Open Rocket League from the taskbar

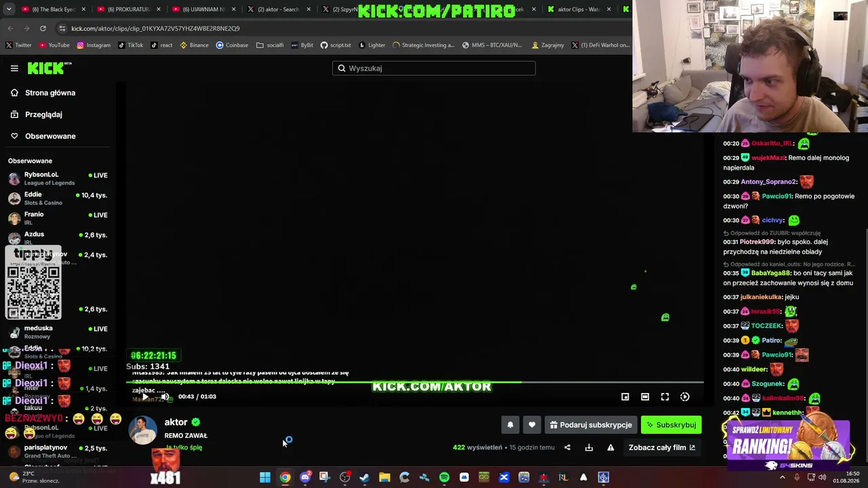(x=563, y=477)
